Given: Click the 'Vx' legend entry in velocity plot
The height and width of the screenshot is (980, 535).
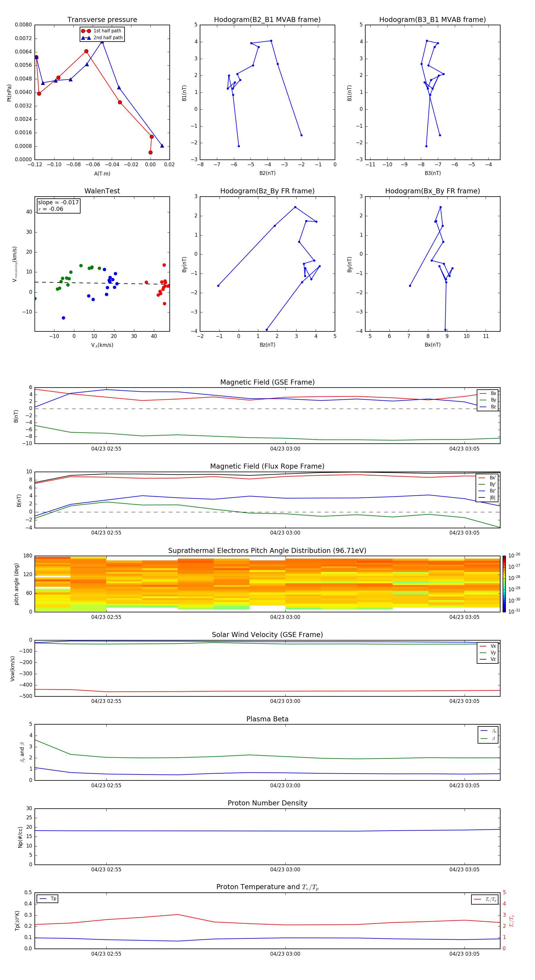Looking at the screenshot, I should [488, 647].
